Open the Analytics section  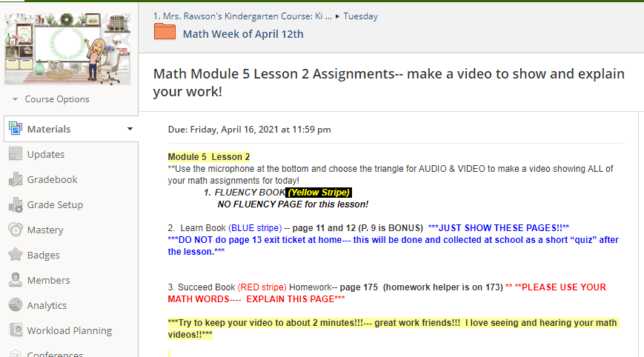tap(47, 305)
